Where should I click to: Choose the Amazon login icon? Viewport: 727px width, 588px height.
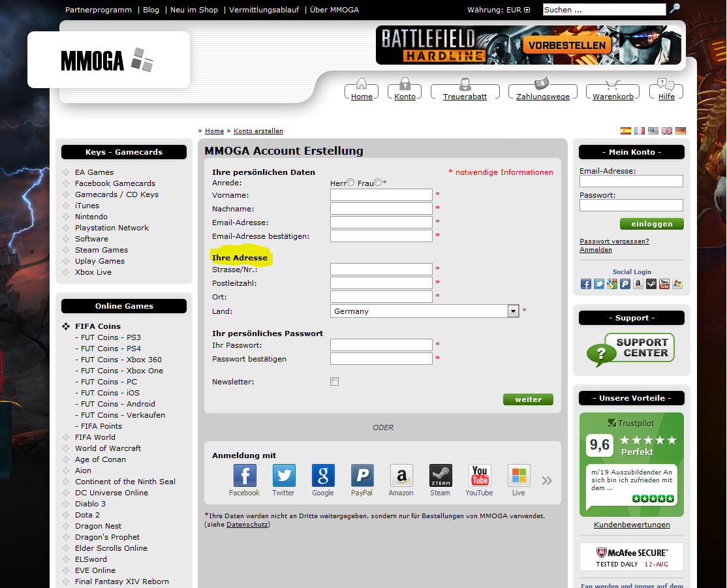401,476
